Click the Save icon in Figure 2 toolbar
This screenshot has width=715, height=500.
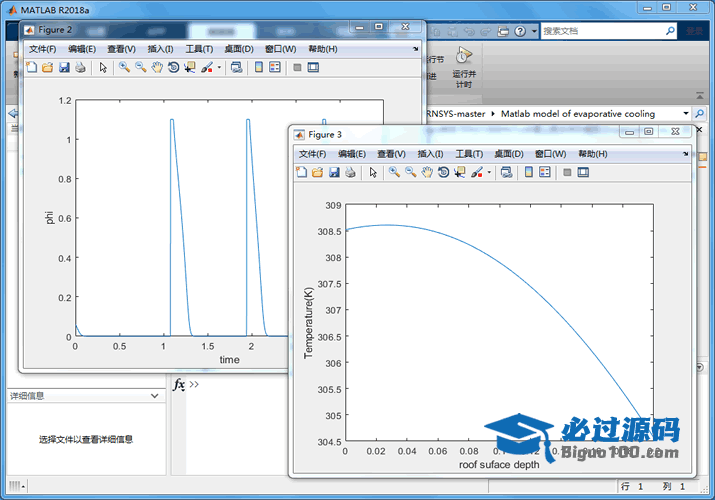pyautogui.click(x=64, y=68)
